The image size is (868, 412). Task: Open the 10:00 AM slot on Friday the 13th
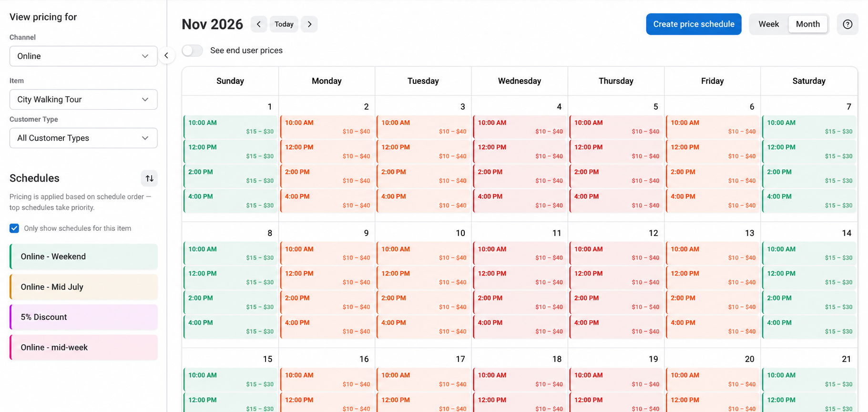point(713,253)
